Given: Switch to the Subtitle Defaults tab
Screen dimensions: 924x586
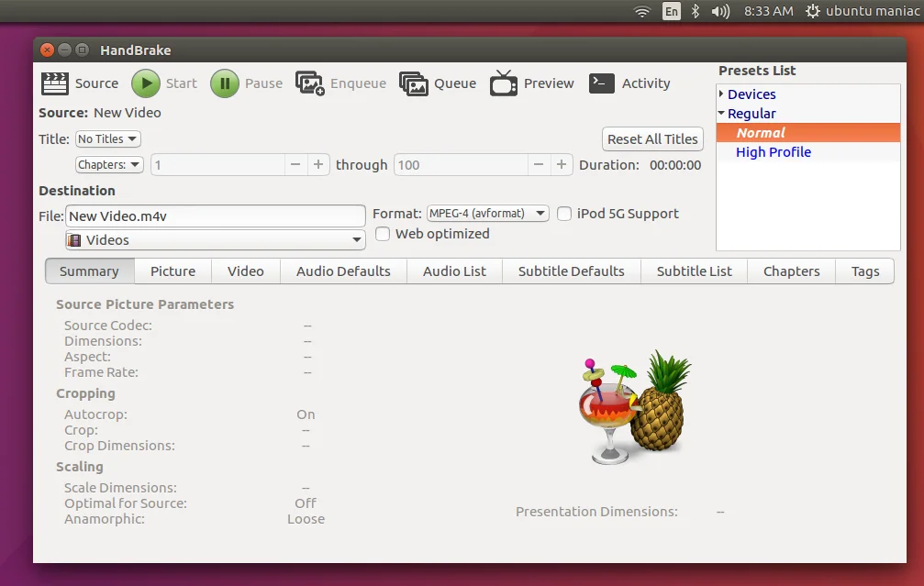Looking at the screenshot, I should [x=571, y=271].
